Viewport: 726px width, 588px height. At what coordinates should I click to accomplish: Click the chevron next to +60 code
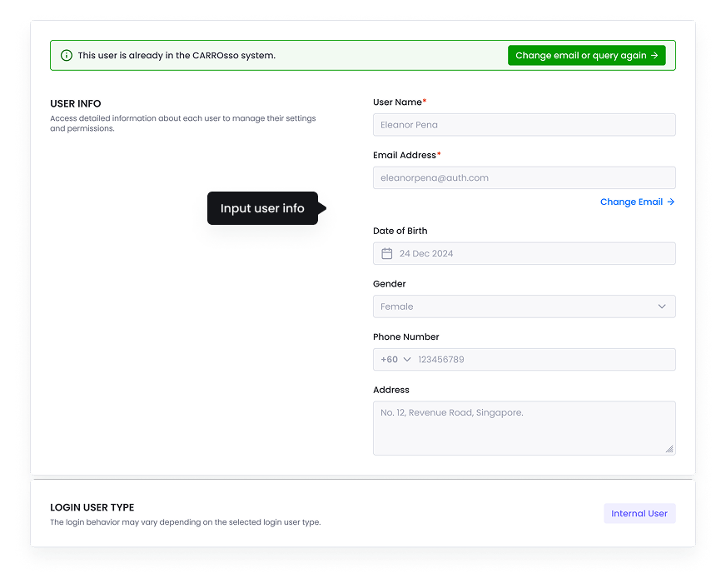(405, 359)
